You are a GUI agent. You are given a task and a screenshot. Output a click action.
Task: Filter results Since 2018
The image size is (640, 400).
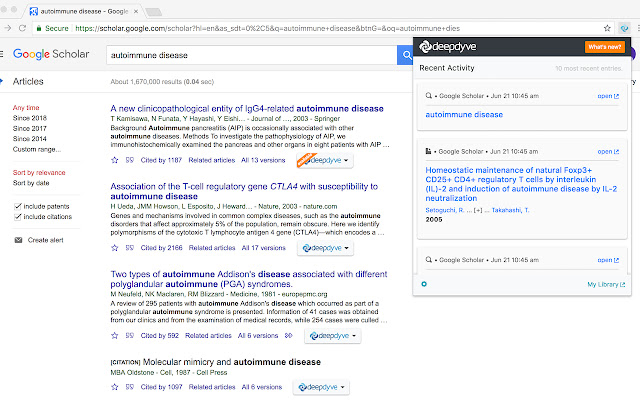(30, 118)
